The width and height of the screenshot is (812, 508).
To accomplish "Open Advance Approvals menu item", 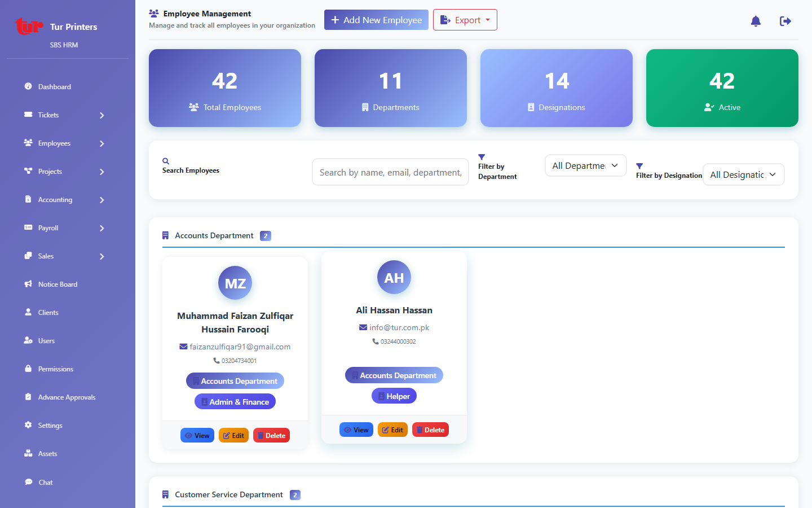I will [67, 397].
